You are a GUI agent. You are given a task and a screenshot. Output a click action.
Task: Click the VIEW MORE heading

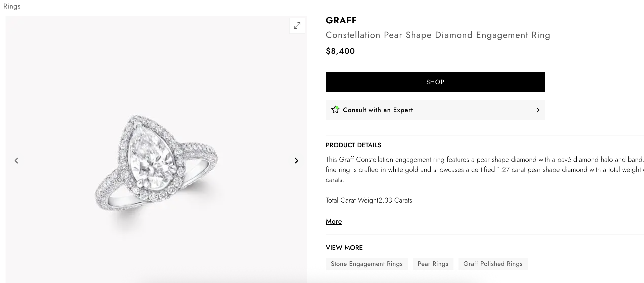[344, 248]
